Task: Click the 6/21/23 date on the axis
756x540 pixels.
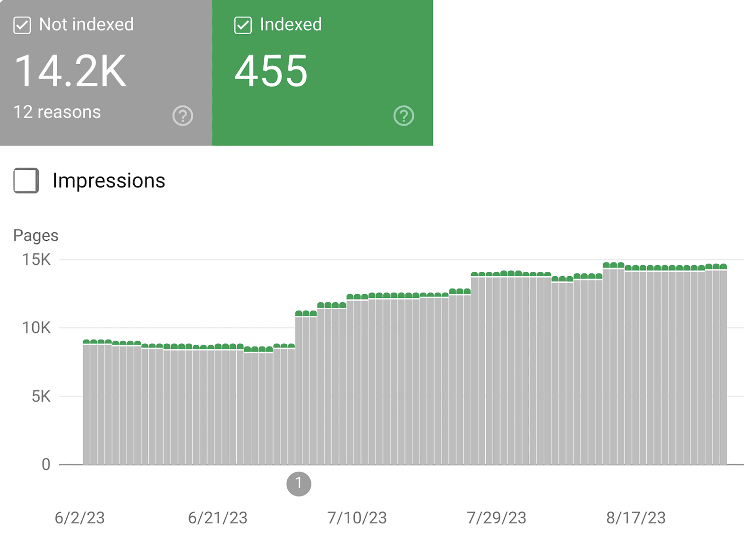Action: (217, 518)
